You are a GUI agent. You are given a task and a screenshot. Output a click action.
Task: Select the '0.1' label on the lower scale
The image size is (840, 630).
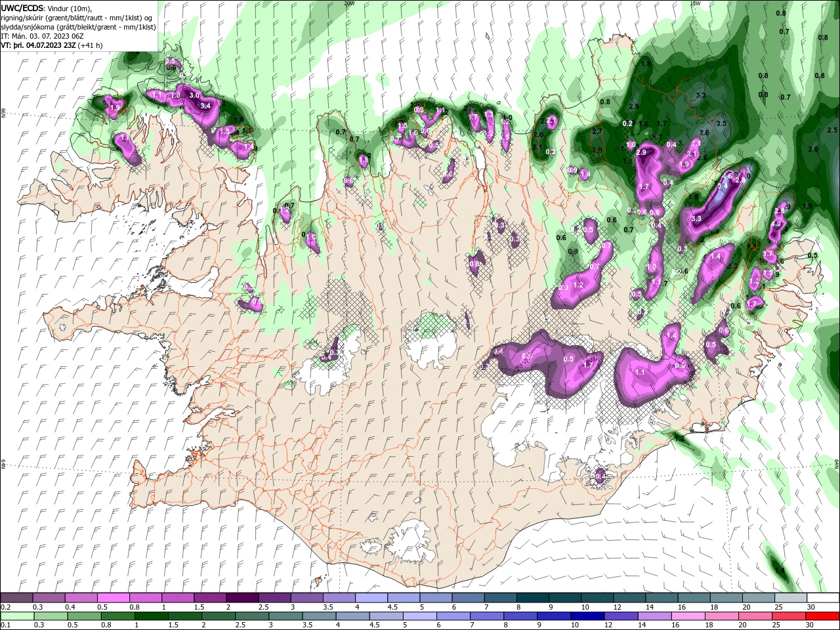(6, 625)
